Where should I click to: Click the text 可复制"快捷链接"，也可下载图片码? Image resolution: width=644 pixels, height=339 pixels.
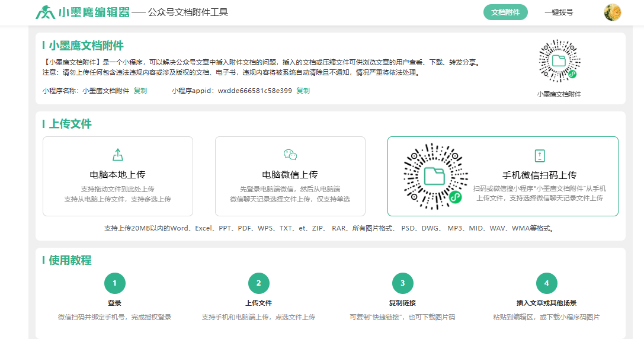pyautogui.click(x=402, y=317)
